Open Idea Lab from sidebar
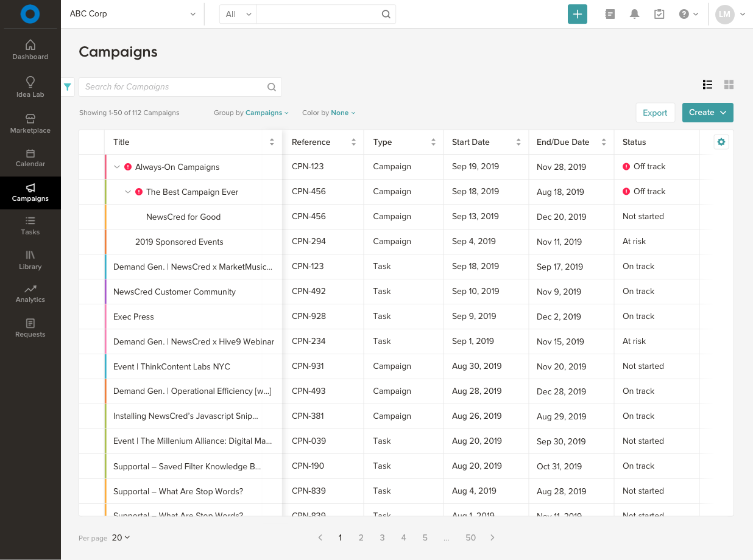This screenshot has width=753, height=560. (30, 87)
